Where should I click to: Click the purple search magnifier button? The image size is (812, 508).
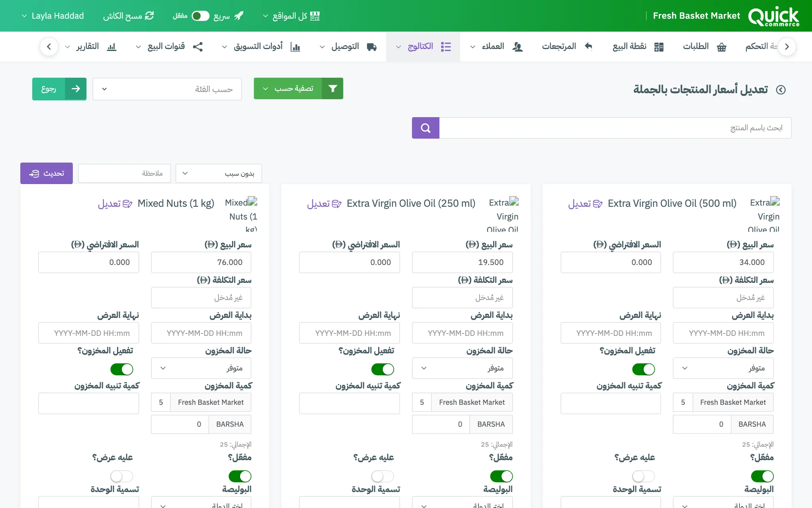pos(426,128)
